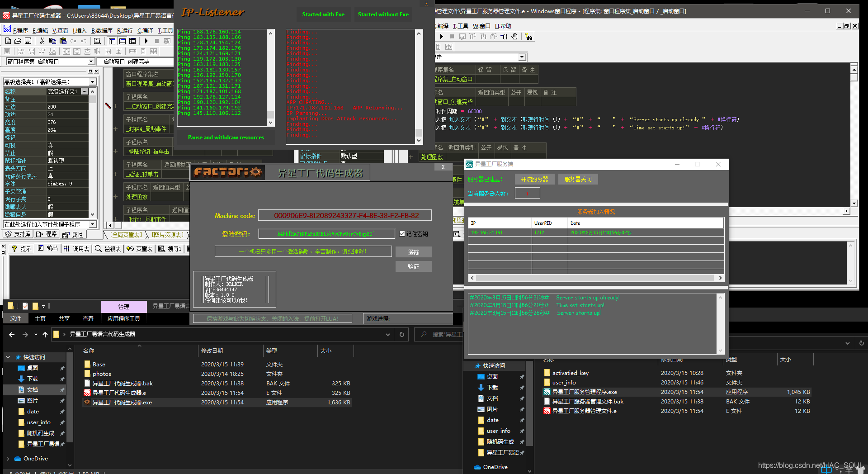Viewport: 868px width, 474px height.
Task: Click 开启服务器 start server button
Action: (534, 179)
